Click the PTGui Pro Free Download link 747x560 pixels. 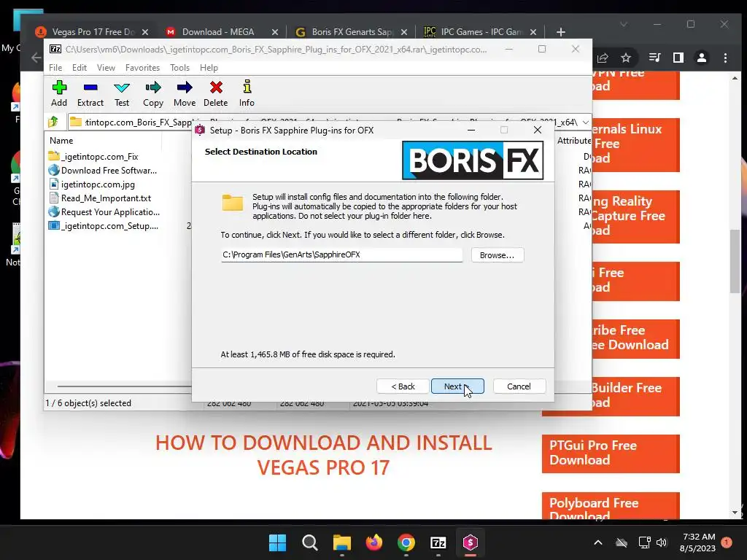point(611,453)
